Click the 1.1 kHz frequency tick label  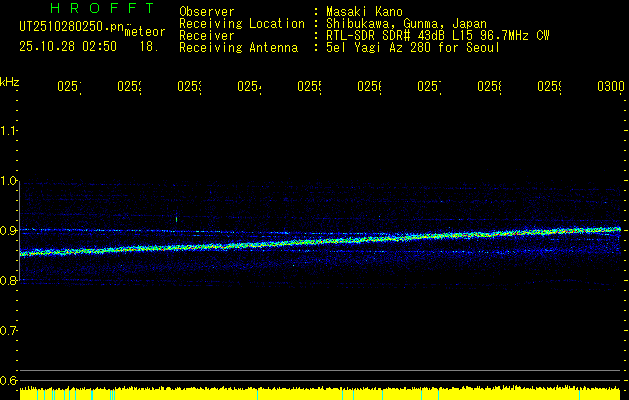[9, 131]
